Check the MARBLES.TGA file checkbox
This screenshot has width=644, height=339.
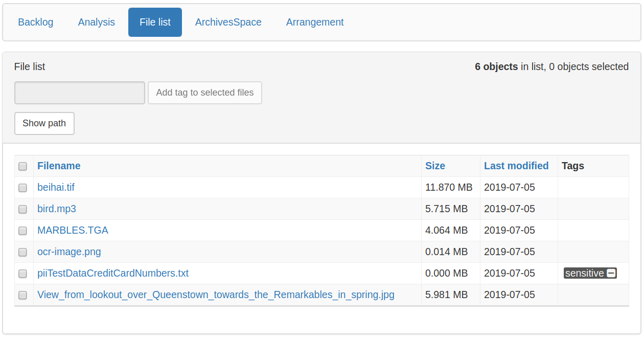pos(22,231)
